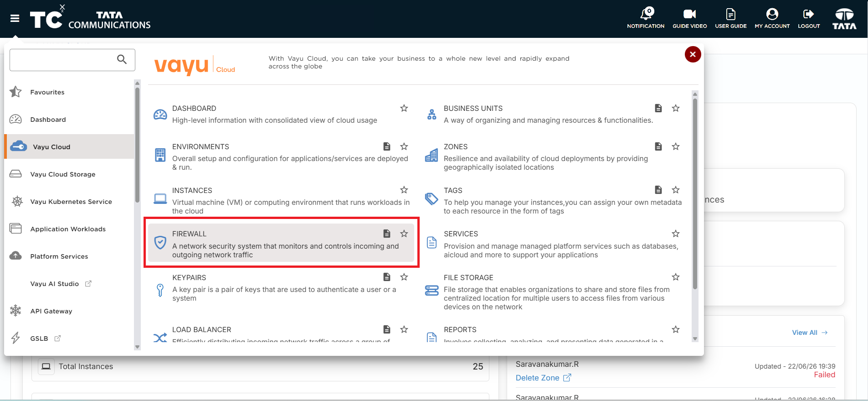868x401 pixels.
Task: Open the ZONES documentation icon
Action: (658, 146)
